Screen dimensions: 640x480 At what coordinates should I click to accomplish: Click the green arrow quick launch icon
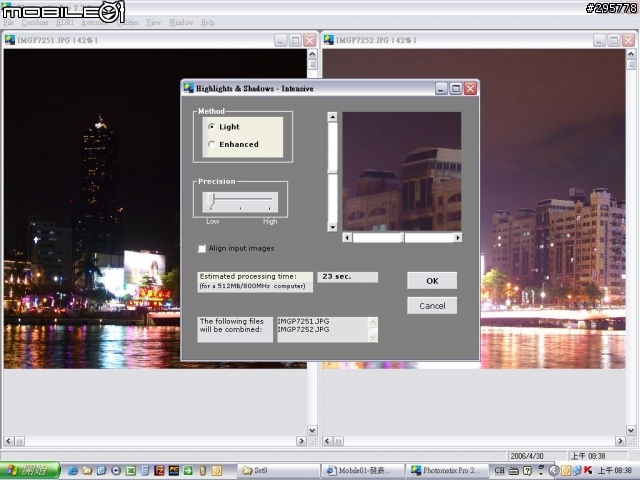click(188, 471)
